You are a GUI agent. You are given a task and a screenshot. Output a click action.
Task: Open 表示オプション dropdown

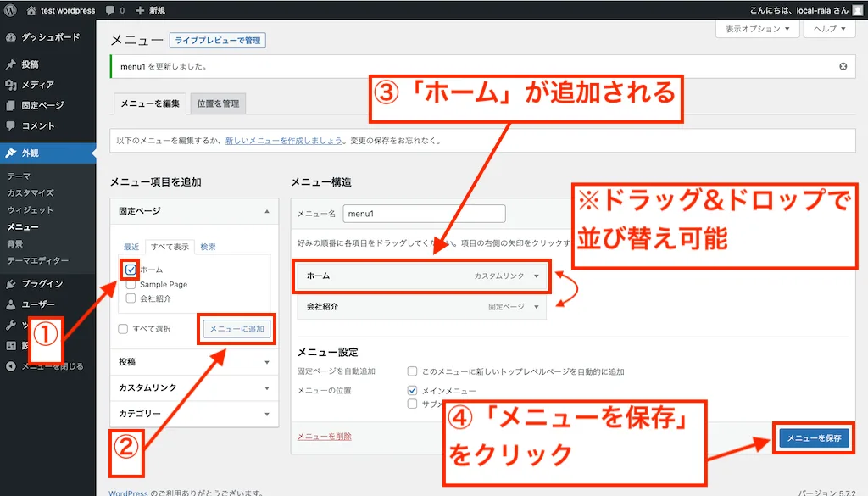(x=757, y=29)
